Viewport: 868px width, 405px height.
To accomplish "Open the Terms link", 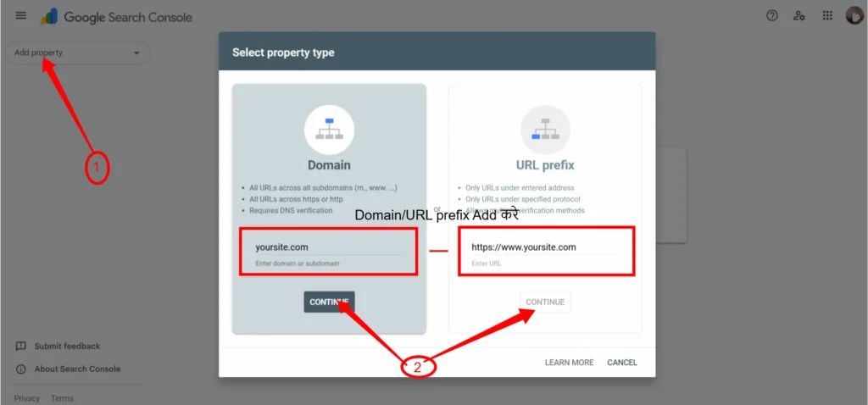I will pyautogui.click(x=62, y=398).
